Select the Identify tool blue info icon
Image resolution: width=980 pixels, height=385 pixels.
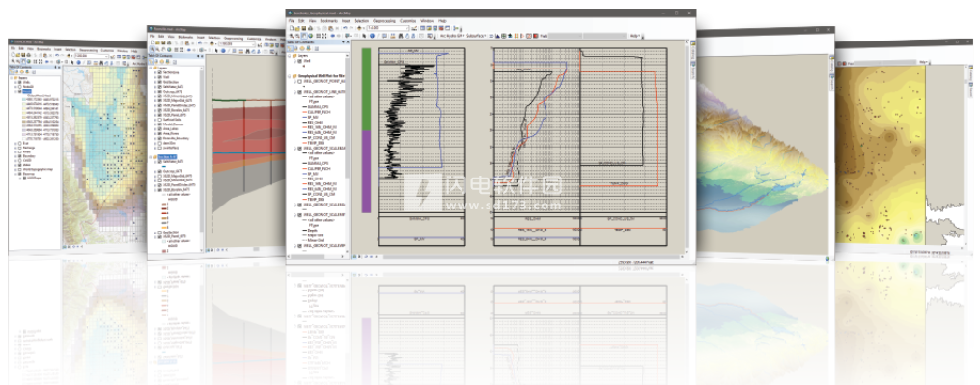372,36
